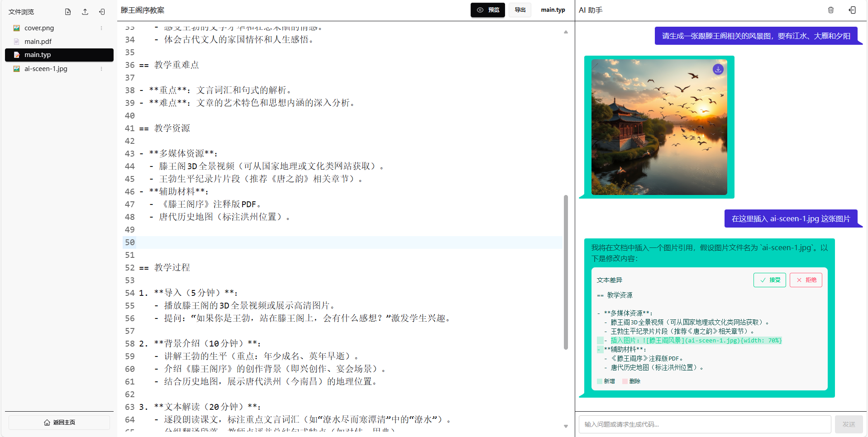This screenshot has width=868, height=437.
Task: Accept the text diff with 接受
Action: coord(769,280)
